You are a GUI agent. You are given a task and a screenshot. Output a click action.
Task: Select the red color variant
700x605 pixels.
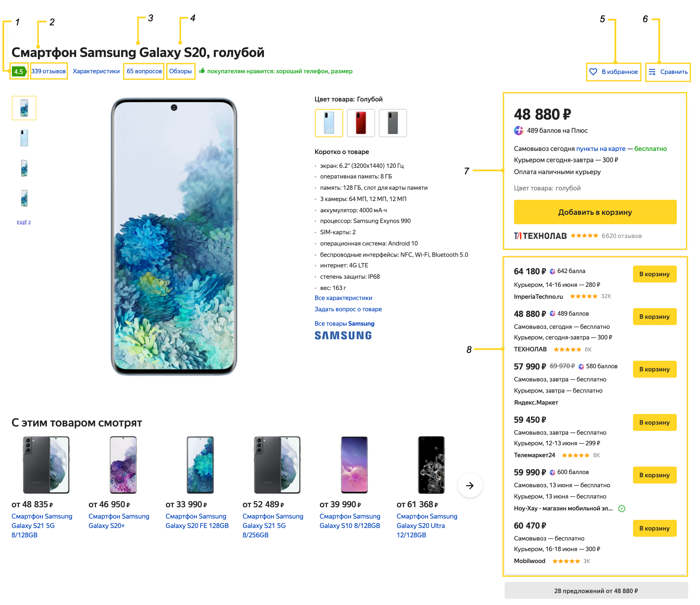click(x=361, y=123)
